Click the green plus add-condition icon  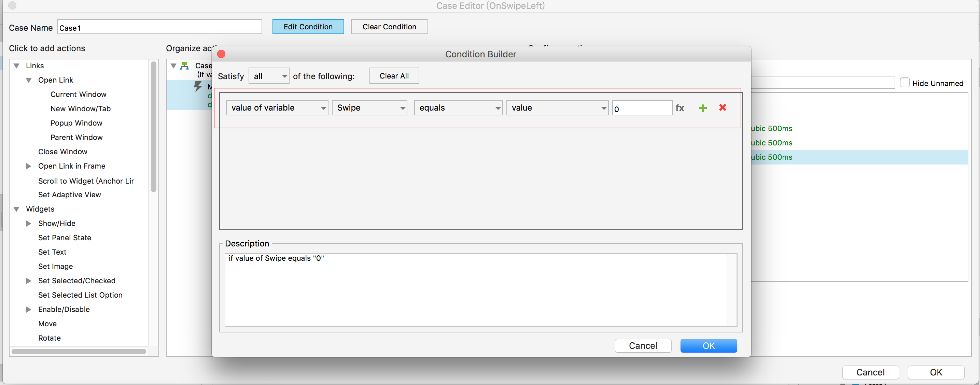702,109
